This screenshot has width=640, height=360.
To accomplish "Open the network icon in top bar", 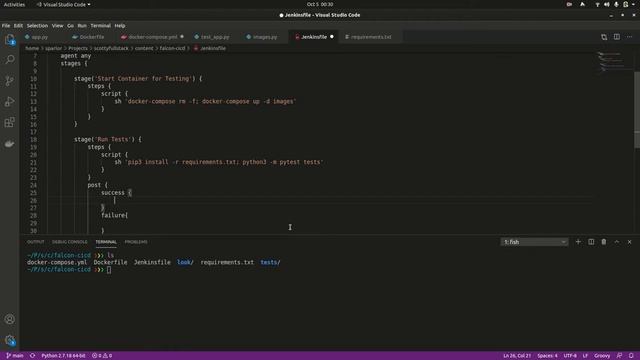I will pyautogui.click(x=597, y=4).
